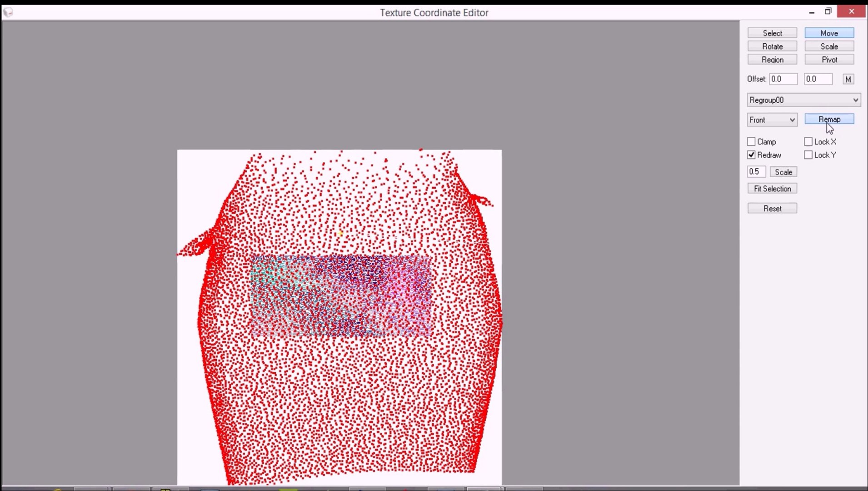The width and height of the screenshot is (868, 491).
Task: Click the Remap button
Action: 829,119
